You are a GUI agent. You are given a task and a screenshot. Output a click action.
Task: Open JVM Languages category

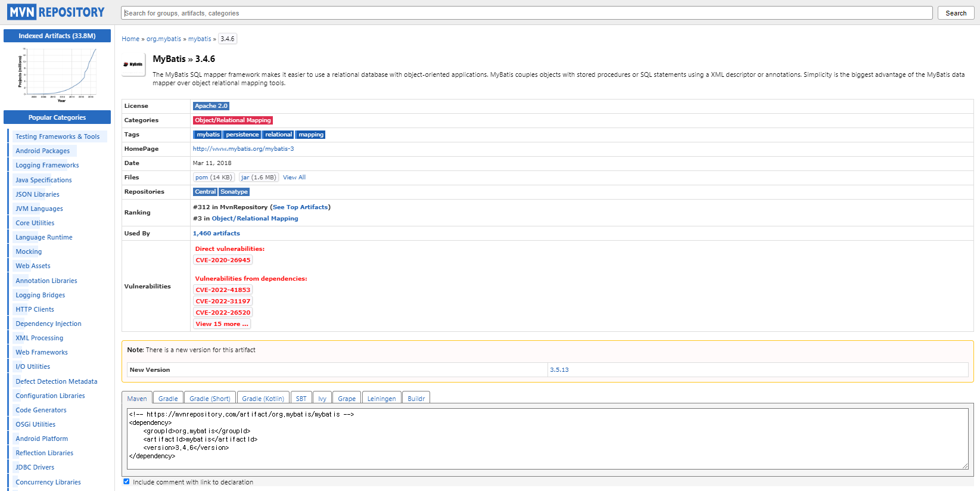tap(39, 209)
